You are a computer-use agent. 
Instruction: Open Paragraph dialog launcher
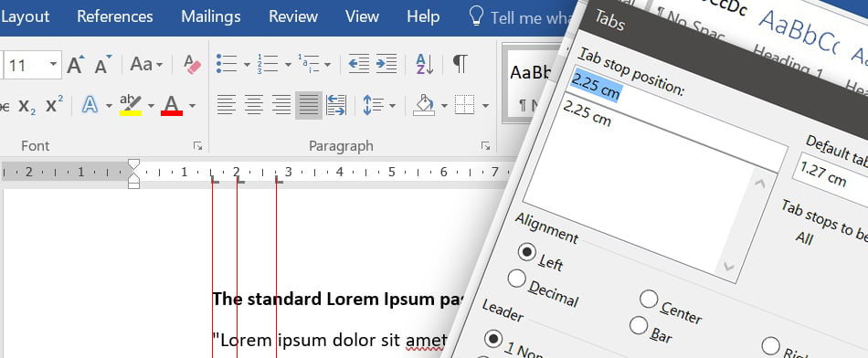coord(485,146)
